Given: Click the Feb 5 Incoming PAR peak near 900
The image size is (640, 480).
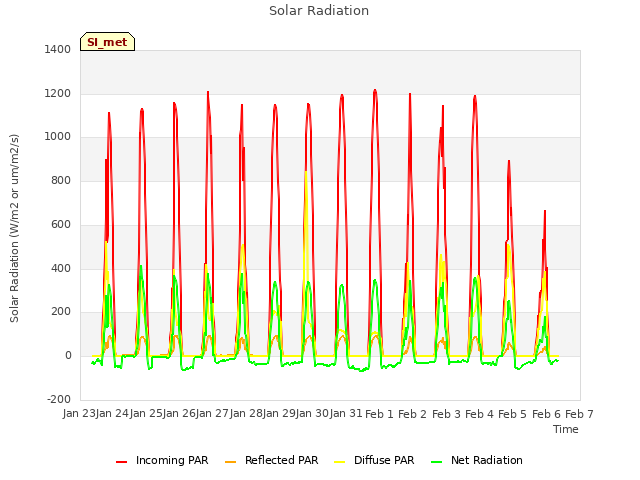Looking at the screenshot, I should point(509,162).
